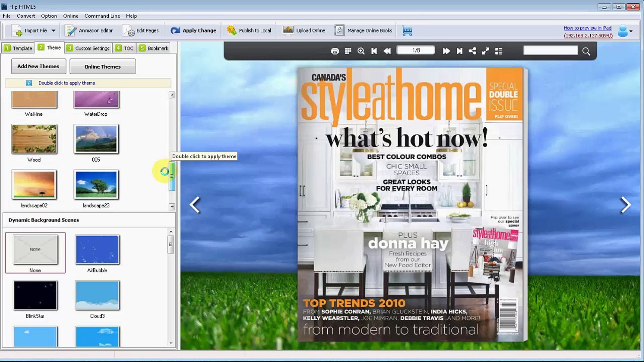This screenshot has height=362, width=644.
Task: Switch to the Theme tab
Action: 49,48
